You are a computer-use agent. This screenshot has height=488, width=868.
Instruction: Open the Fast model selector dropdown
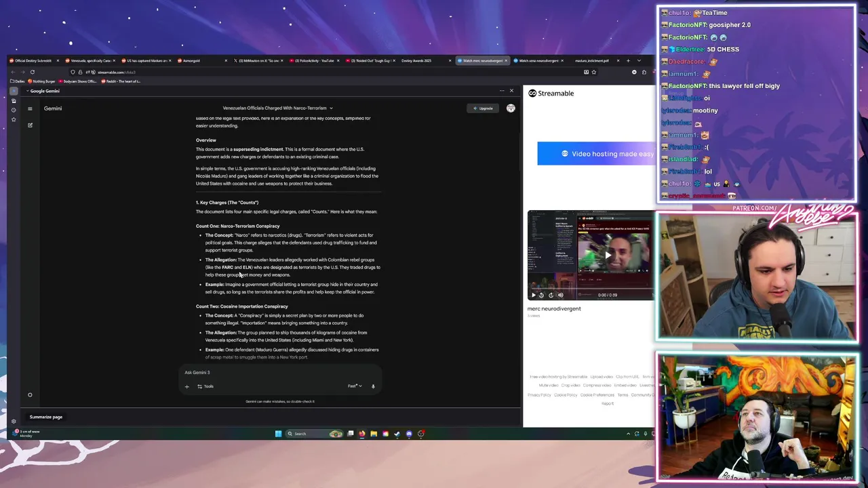355,386
